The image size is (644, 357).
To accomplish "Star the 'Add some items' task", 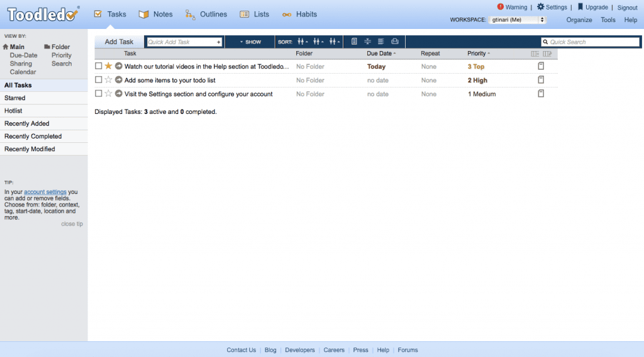I will [108, 80].
